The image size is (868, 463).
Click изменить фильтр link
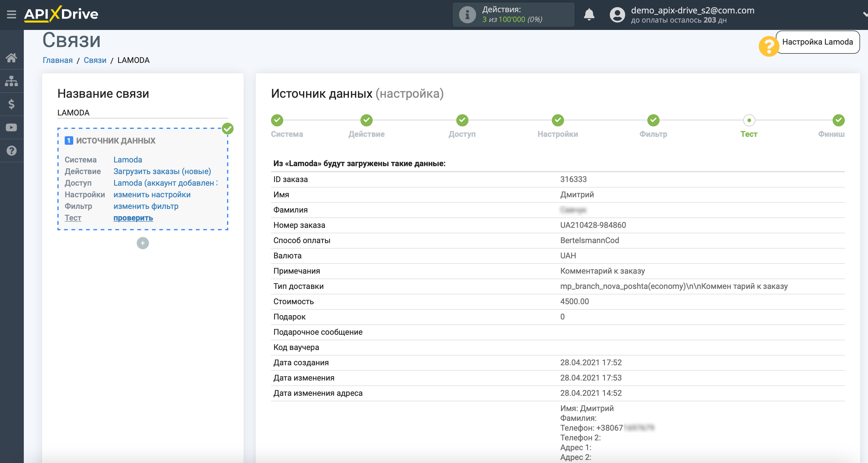(146, 206)
